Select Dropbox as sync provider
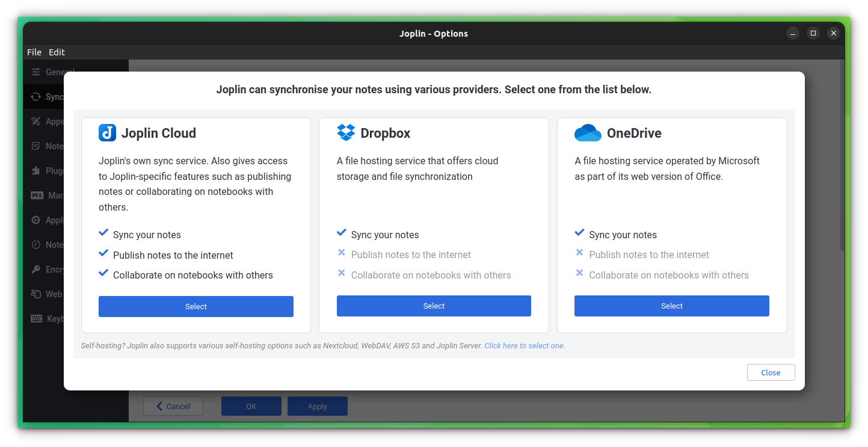Image resolution: width=868 pixels, height=447 pixels. (434, 306)
